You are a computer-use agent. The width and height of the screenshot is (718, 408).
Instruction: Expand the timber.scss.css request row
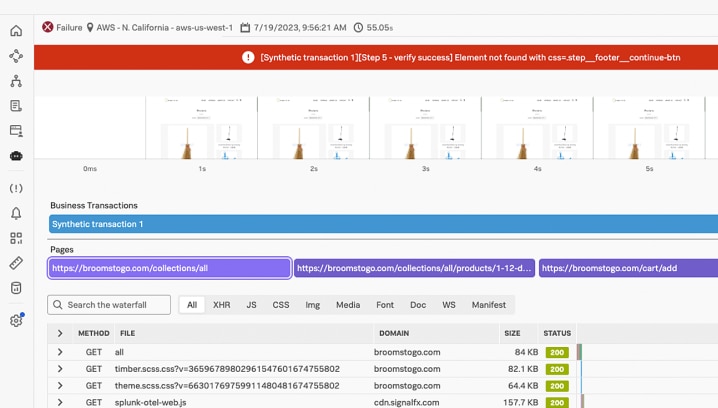(x=60, y=369)
